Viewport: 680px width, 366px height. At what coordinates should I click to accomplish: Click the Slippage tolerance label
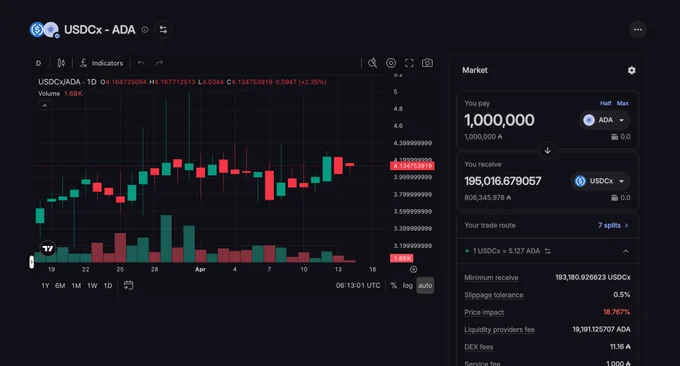[494, 295]
